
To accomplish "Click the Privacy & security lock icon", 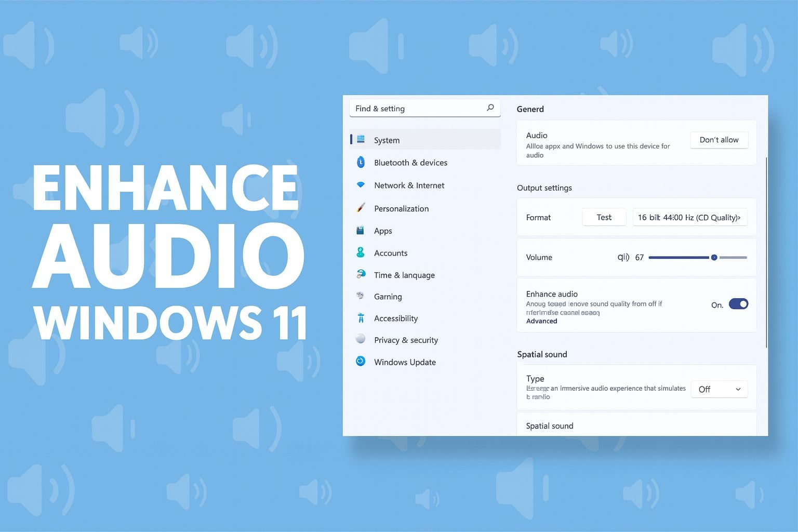I will coord(361,340).
